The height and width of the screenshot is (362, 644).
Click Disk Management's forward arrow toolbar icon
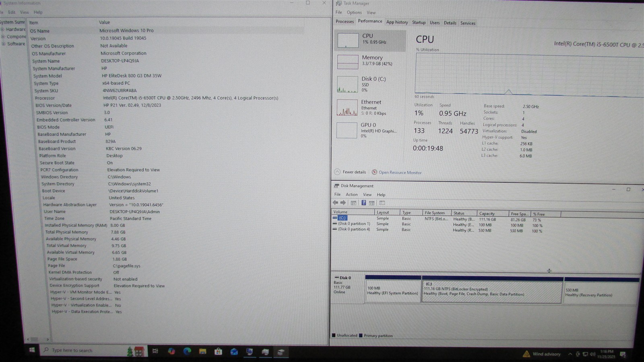[343, 203]
